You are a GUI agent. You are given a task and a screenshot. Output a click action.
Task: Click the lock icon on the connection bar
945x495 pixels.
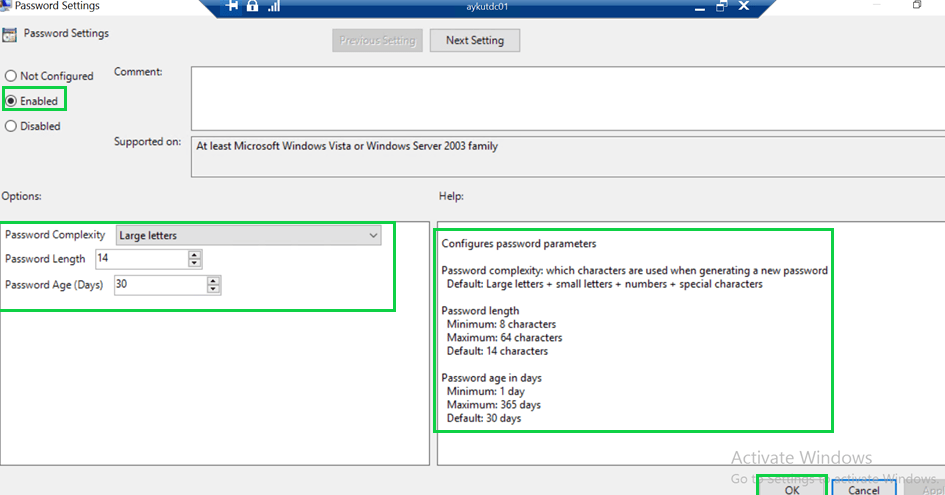pos(252,6)
